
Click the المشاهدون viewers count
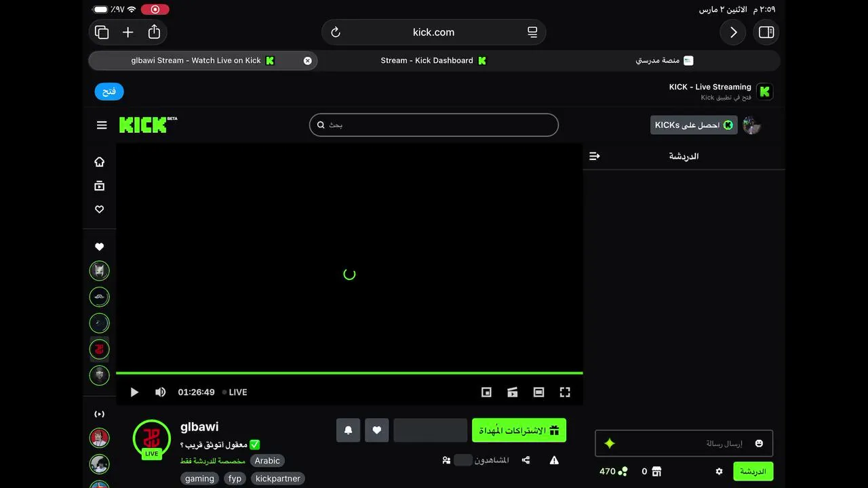pyautogui.click(x=476, y=460)
